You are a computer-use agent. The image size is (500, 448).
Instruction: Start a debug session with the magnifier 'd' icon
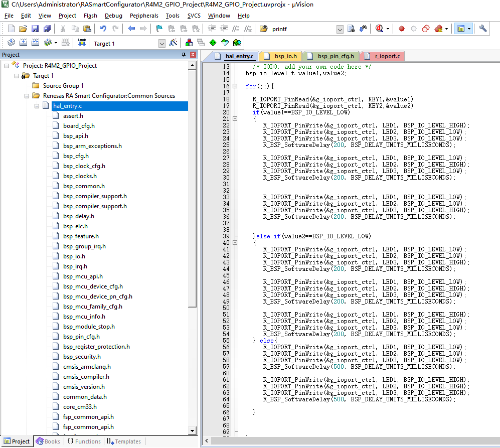coord(379,29)
